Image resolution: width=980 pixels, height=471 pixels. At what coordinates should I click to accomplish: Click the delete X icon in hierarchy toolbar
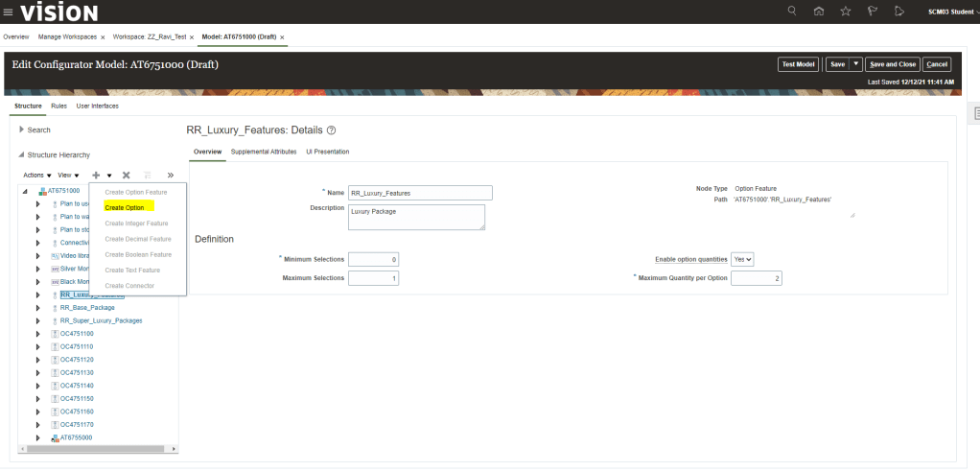coord(126,176)
